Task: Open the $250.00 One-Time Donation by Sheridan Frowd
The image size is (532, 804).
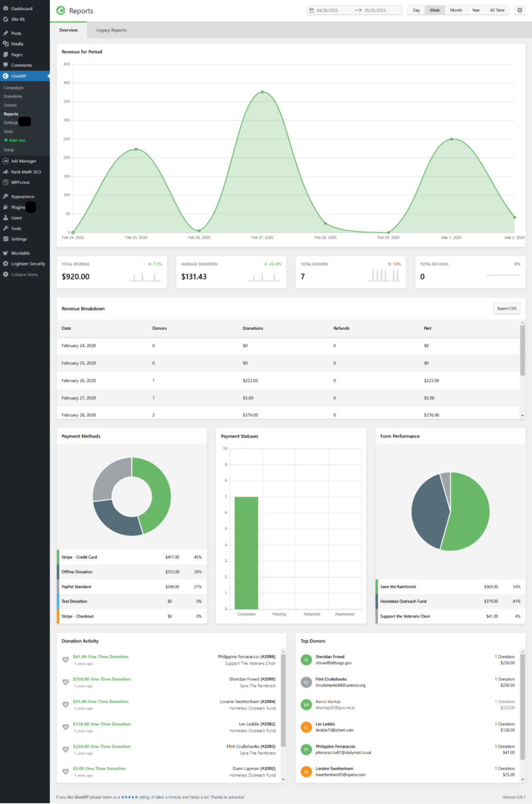Action: pos(102,679)
